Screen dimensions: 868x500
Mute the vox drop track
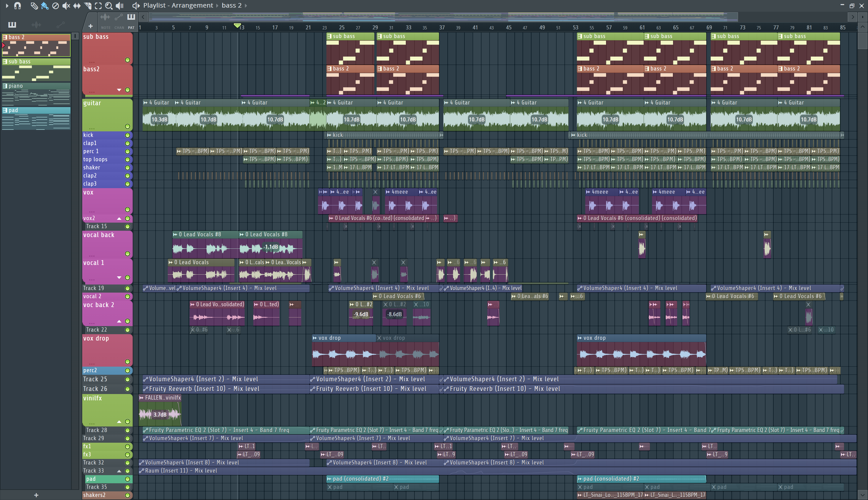click(x=128, y=362)
